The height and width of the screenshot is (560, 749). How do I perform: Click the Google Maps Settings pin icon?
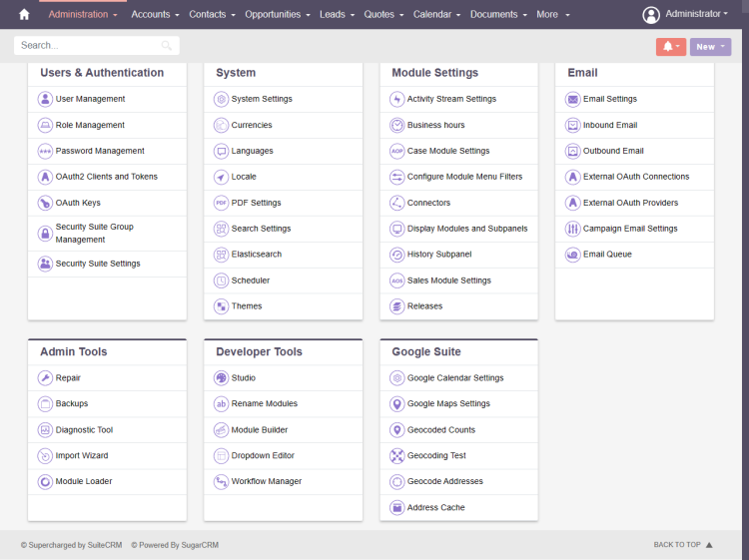[396, 404]
